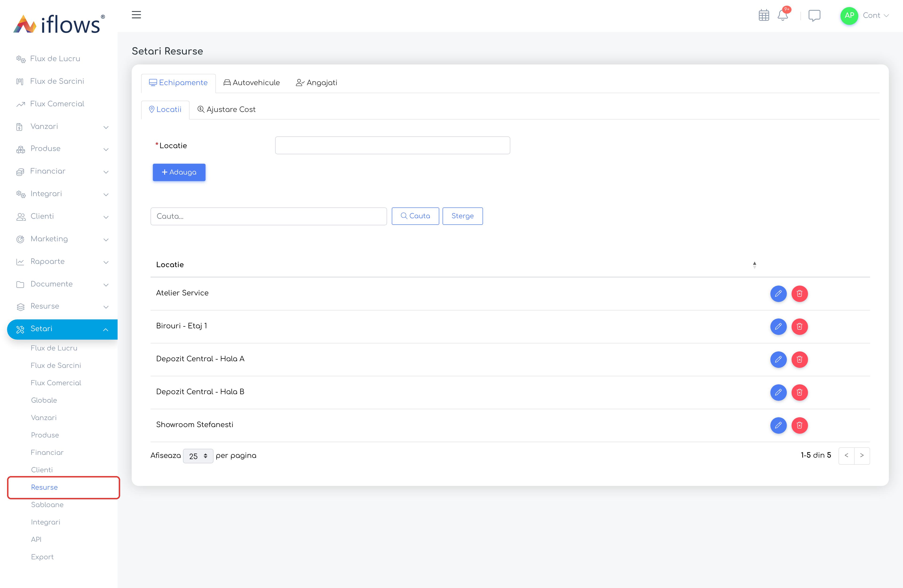Open notifications bell icon

point(782,15)
